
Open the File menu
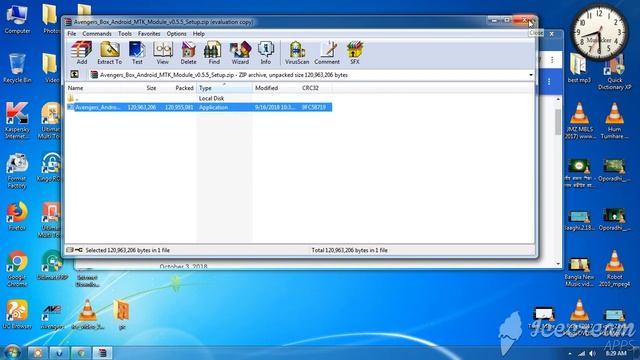tap(72, 33)
